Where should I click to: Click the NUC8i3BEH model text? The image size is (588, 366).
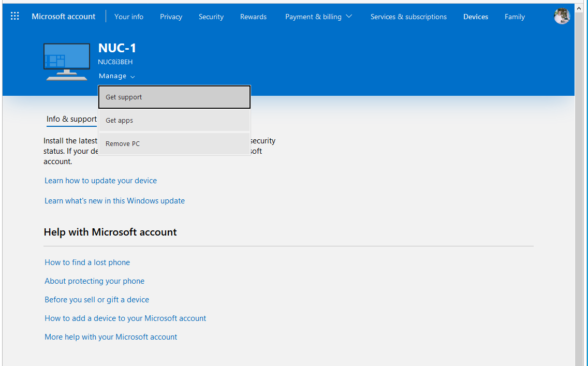[115, 62]
